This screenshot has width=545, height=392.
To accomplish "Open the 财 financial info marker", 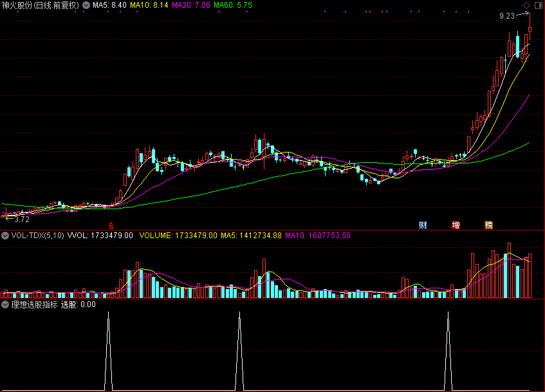I will tap(423, 225).
